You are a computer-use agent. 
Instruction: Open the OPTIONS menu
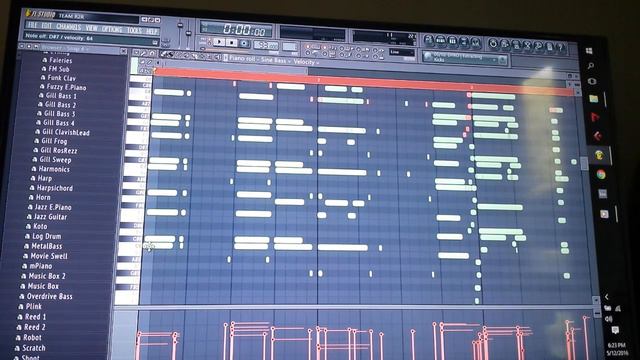click(112, 29)
